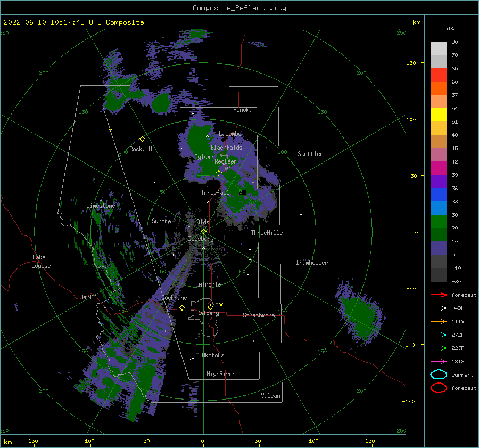This screenshot has height=448, width=479.
Task: Click the yellow V marker northwest of RockyMH
Action: click(x=111, y=130)
